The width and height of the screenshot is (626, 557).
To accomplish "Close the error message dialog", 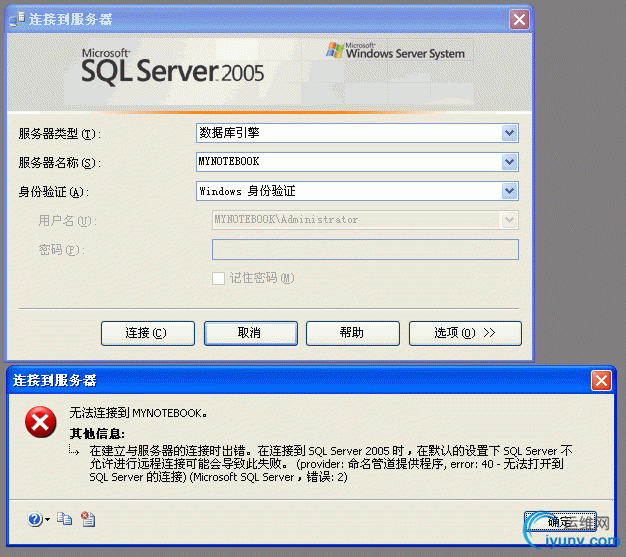I will click(601, 380).
